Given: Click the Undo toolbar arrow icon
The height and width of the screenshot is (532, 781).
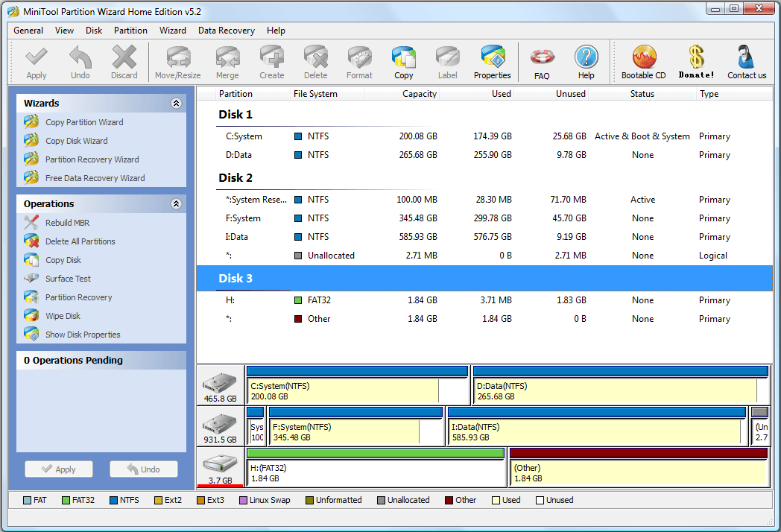Looking at the screenshot, I should tap(80, 57).
